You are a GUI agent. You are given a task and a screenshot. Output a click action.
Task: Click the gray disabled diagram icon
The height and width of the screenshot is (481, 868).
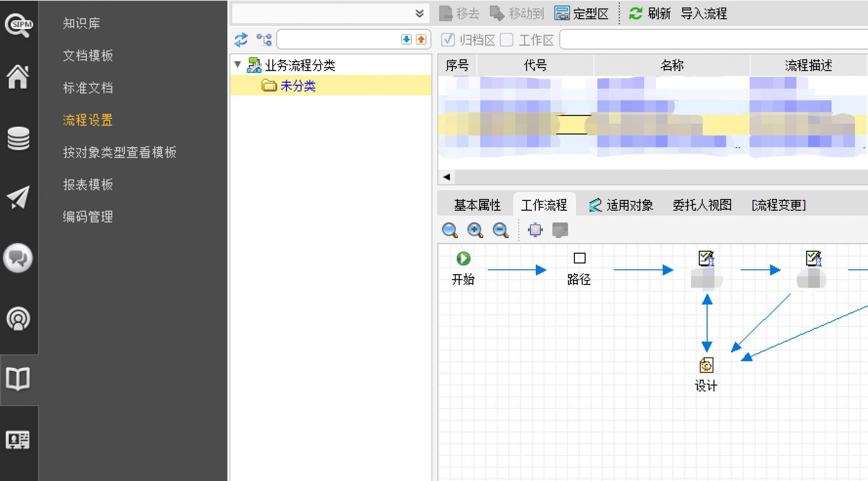pos(560,229)
